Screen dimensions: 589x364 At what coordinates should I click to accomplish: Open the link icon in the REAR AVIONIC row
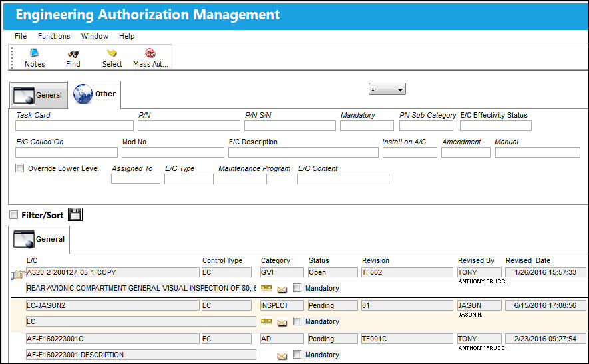266,288
